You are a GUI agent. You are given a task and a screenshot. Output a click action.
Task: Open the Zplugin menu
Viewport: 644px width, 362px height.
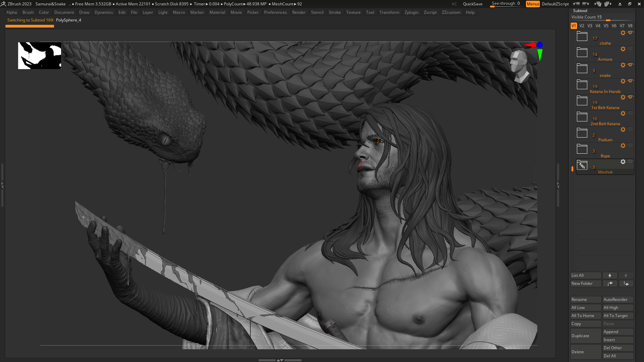[x=411, y=12]
